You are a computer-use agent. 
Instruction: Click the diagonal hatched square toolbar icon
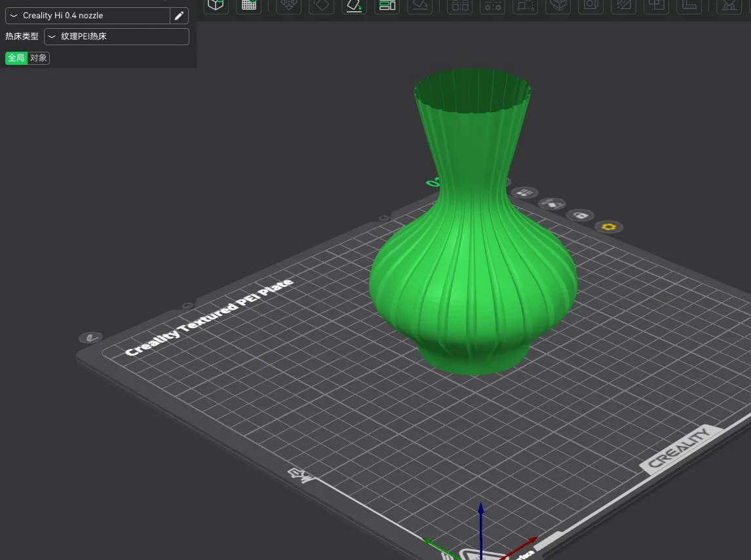click(x=624, y=5)
